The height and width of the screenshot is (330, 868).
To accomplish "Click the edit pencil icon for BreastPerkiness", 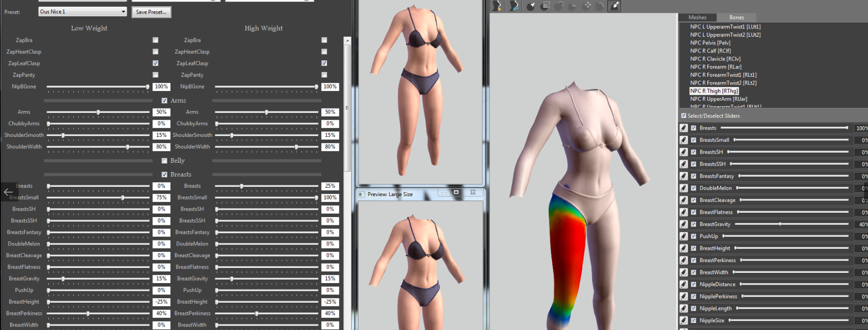I will pyautogui.click(x=684, y=261).
